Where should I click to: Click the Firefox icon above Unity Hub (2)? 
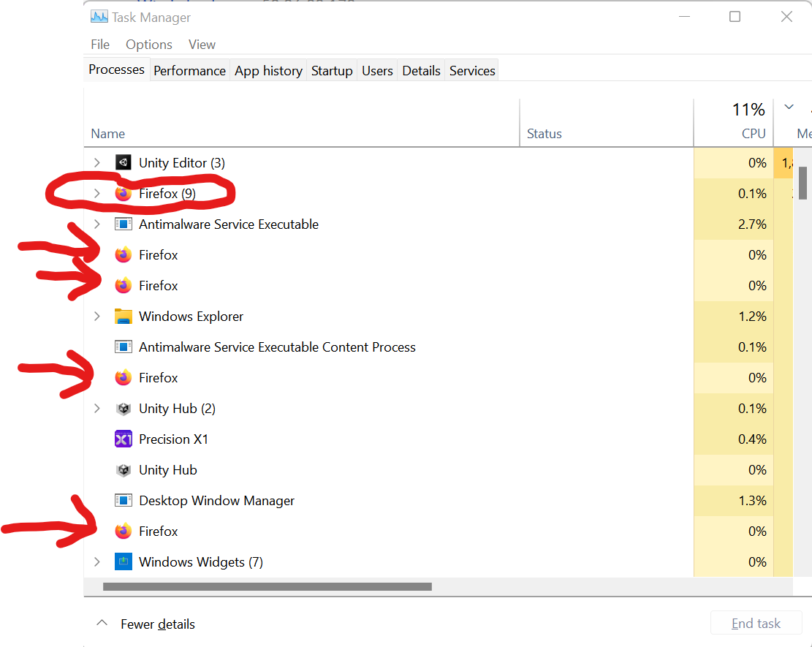click(124, 378)
